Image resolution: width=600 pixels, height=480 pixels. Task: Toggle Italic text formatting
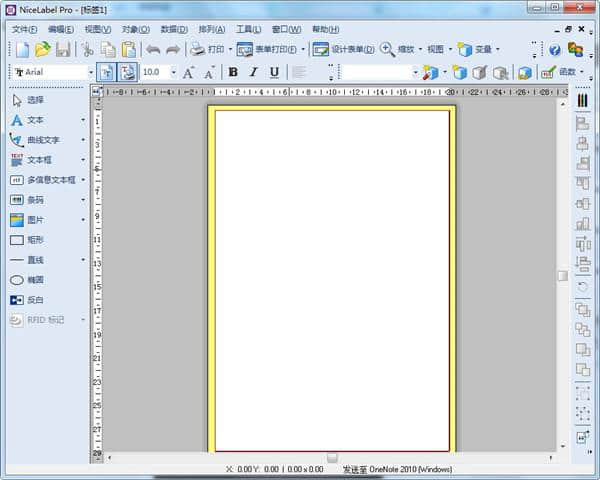tap(253, 72)
